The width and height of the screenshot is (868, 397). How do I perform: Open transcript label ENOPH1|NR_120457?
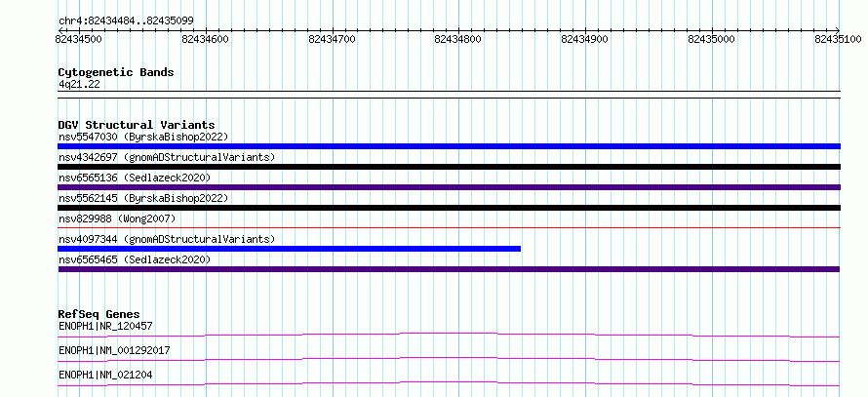click(x=105, y=326)
